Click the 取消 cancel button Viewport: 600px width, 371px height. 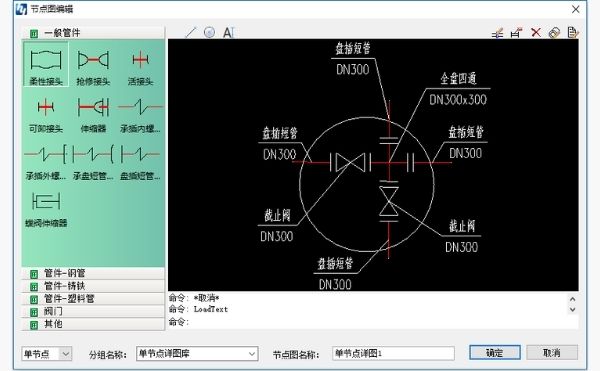pos(552,353)
